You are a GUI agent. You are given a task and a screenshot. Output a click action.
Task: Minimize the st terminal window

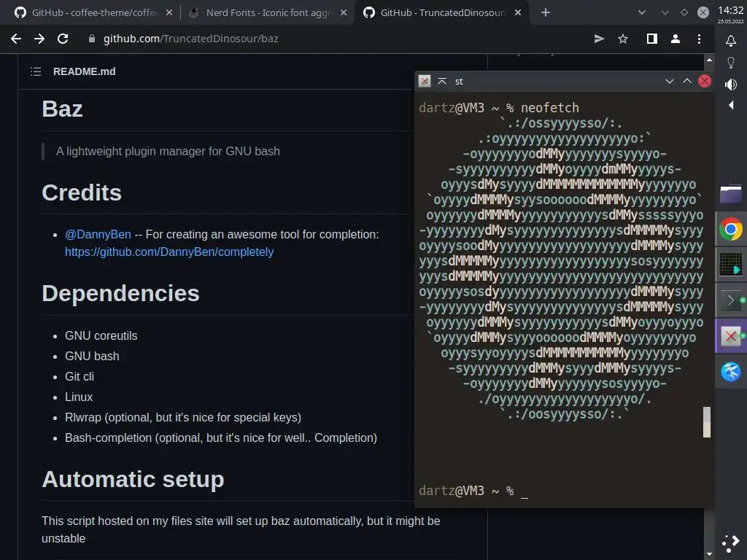pyautogui.click(x=670, y=82)
